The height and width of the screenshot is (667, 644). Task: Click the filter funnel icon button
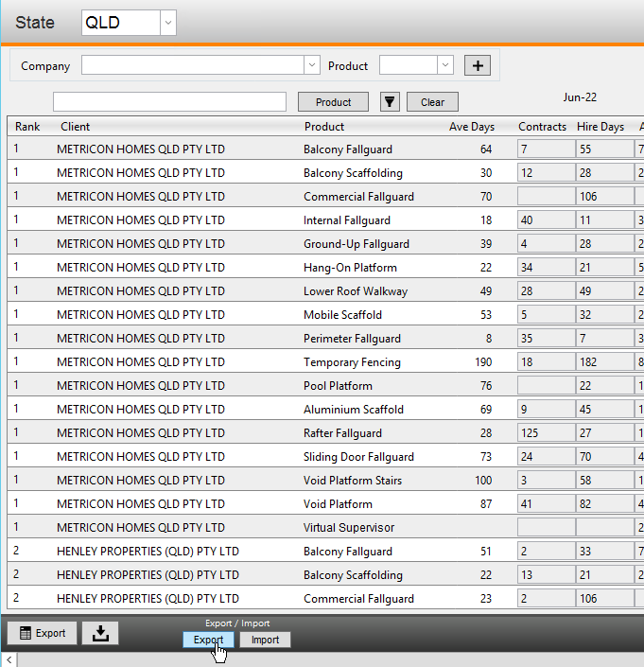coord(390,102)
